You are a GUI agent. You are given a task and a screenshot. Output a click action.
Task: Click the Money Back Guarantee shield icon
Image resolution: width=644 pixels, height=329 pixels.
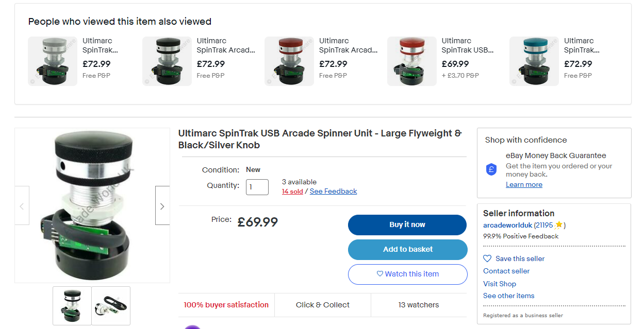pos(491,169)
